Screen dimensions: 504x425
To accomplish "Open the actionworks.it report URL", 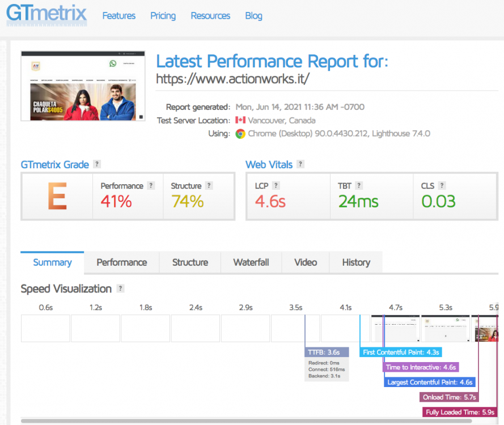I will click(x=233, y=79).
